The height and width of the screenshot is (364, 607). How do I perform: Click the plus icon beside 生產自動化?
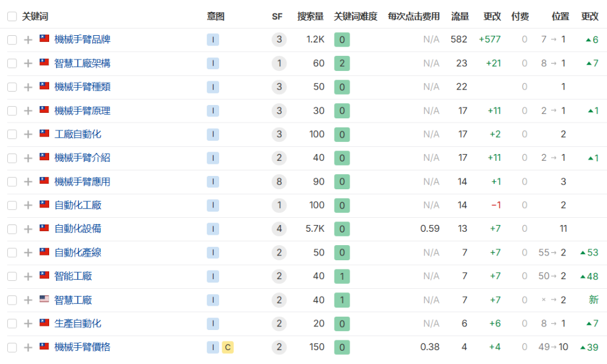click(28, 323)
